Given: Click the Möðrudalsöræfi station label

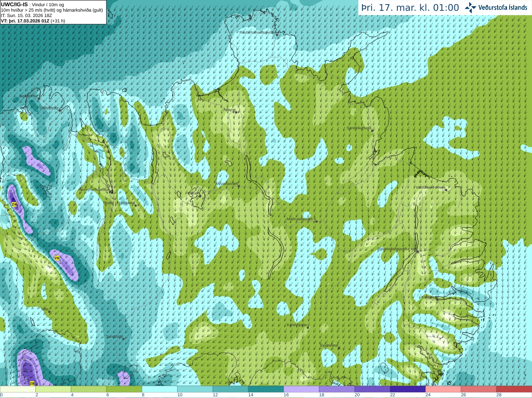Looking at the screenshot, I should [301, 219].
